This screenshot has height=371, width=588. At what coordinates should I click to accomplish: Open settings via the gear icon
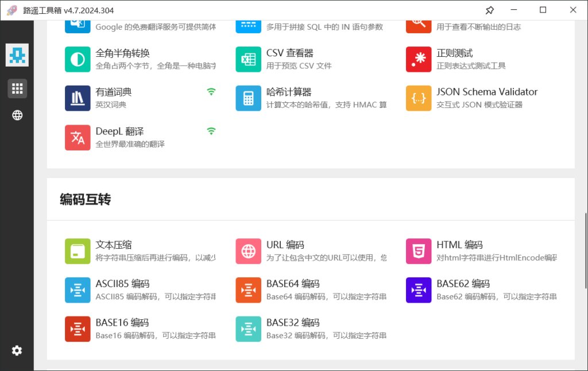pos(17,350)
